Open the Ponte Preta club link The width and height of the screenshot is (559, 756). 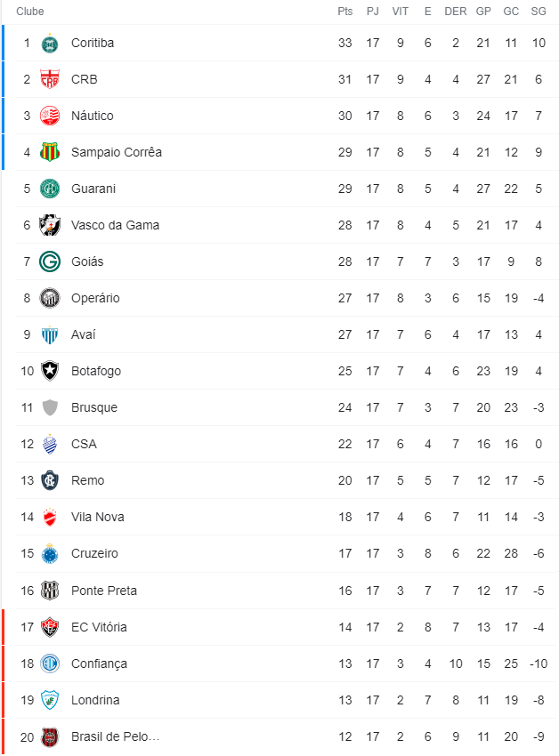tap(104, 591)
